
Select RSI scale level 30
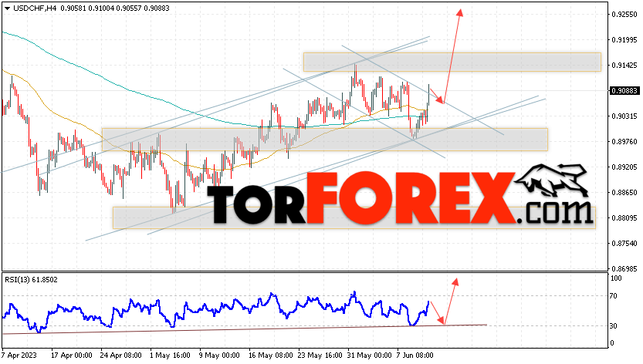point(614,326)
